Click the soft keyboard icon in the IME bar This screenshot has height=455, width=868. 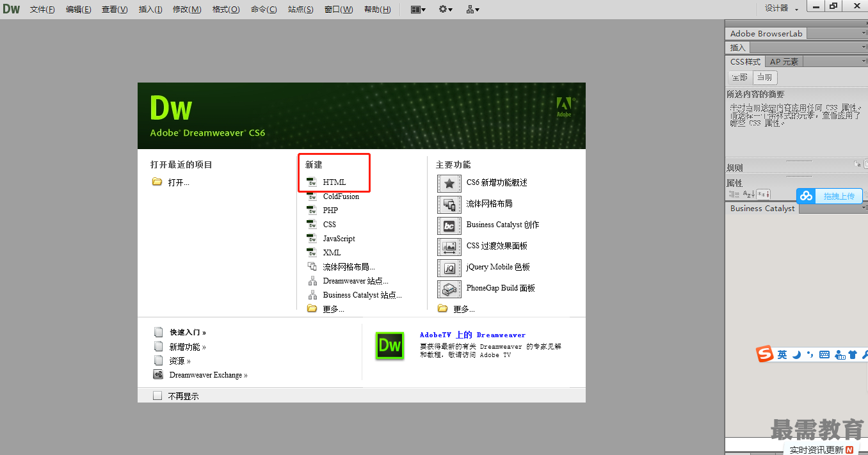[824, 355]
